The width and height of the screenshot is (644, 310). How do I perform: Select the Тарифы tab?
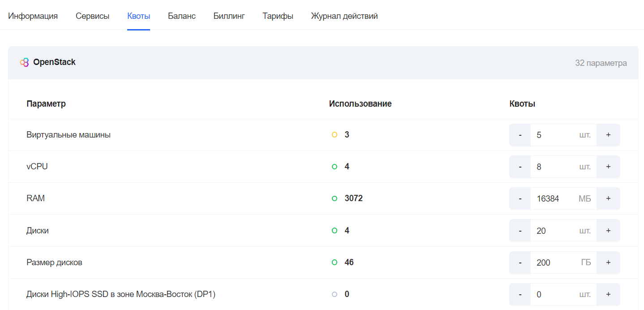[278, 16]
